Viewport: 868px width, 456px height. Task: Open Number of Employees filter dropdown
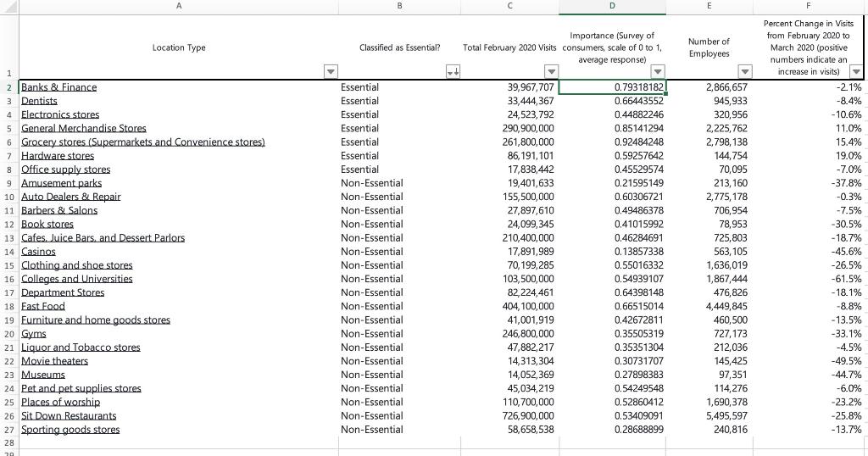tap(745, 71)
